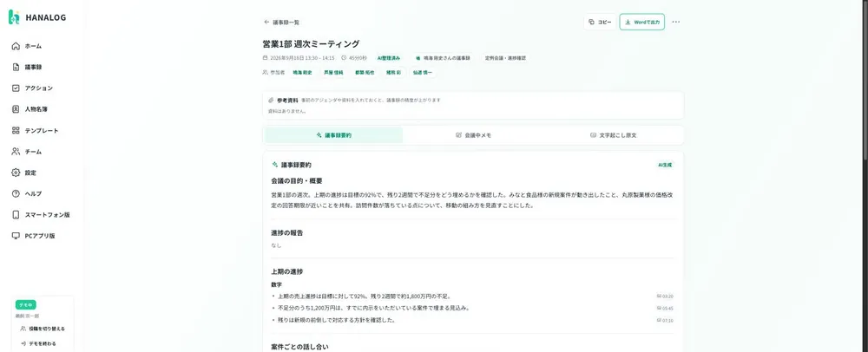Select the 議事録要約 tab
This screenshot has height=352, width=868.
click(x=333, y=135)
